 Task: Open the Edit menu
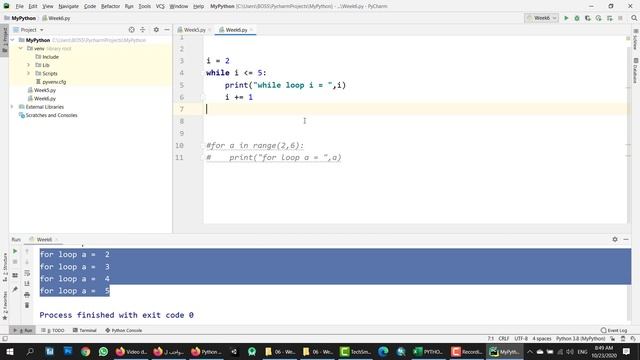[33, 6]
